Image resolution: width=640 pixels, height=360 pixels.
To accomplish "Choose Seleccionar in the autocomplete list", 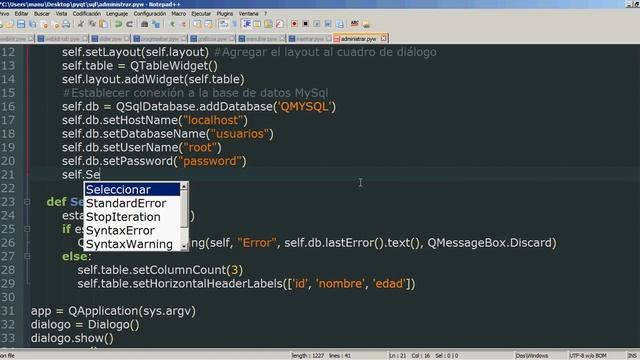I will (132, 189).
